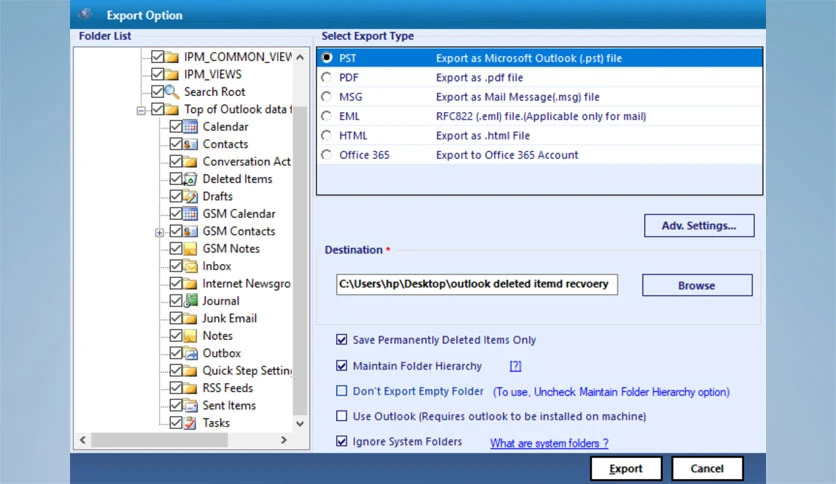Click the Search Root magnifier icon
This screenshot has width=836, height=484.
172,92
